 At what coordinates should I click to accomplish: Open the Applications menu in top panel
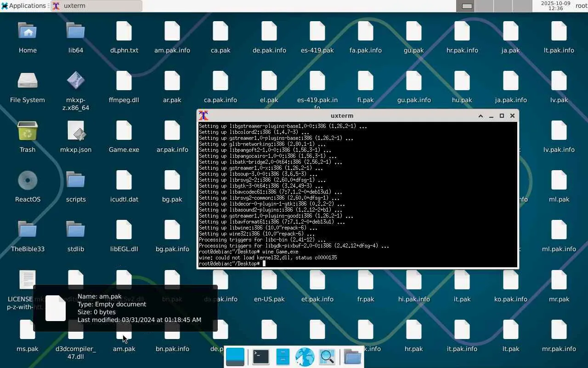coord(24,6)
